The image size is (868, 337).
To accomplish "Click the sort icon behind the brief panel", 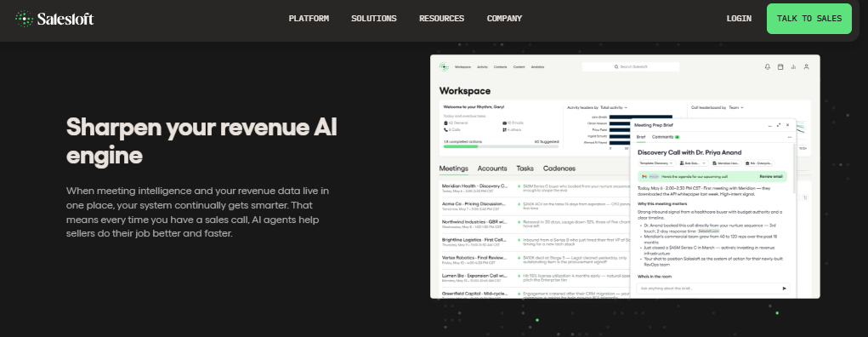I will [805, 197].
